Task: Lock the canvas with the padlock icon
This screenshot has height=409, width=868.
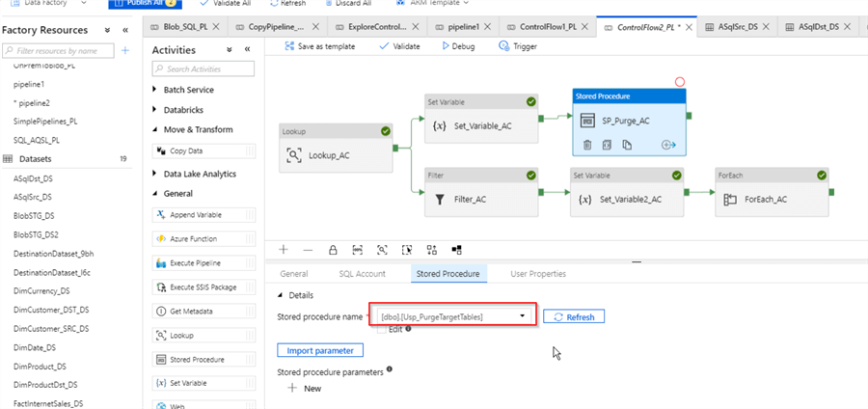Action: pyautogui.click(x=333, y=249)
